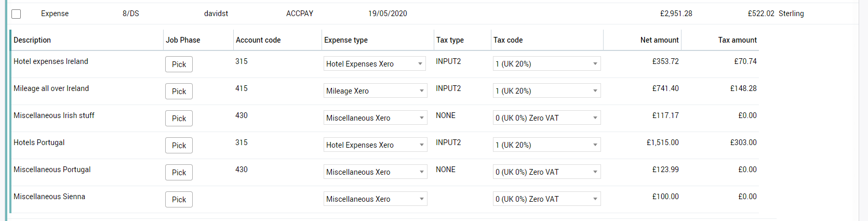The image size is (868, 221).
Task: Expand expense type for Miscellaneous Irish stuff
Action: pyautogui.click(x=375, y=118)
